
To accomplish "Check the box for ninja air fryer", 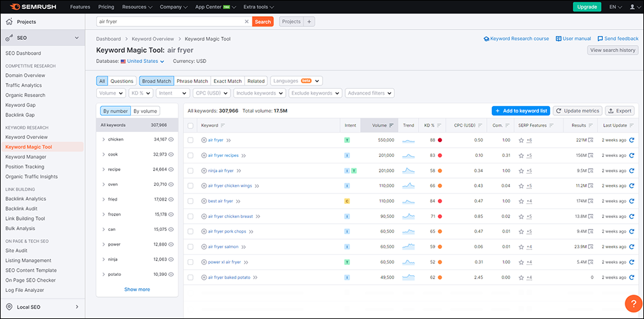I will point(191,170).
